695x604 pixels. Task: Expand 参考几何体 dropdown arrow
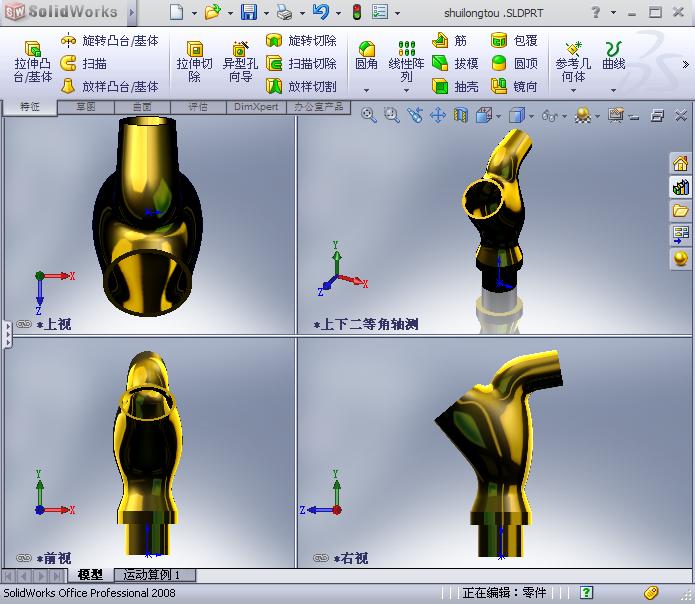click(573, 90)
